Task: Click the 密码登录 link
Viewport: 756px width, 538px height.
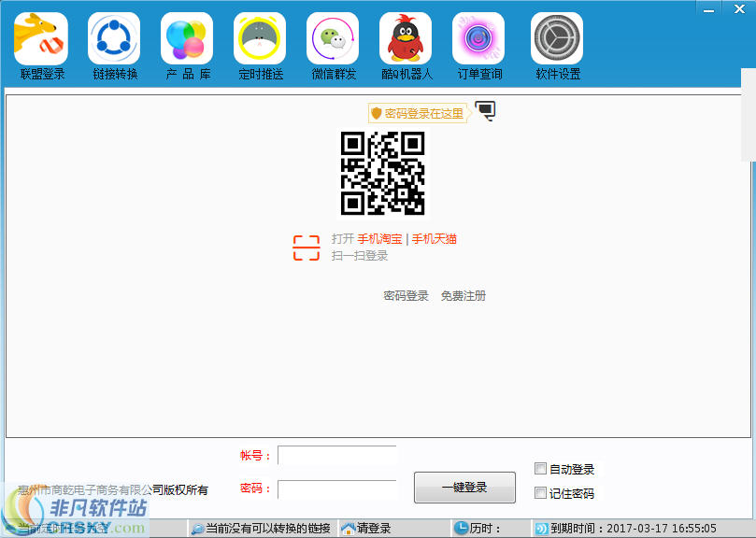Action: (x=406, y=295)
